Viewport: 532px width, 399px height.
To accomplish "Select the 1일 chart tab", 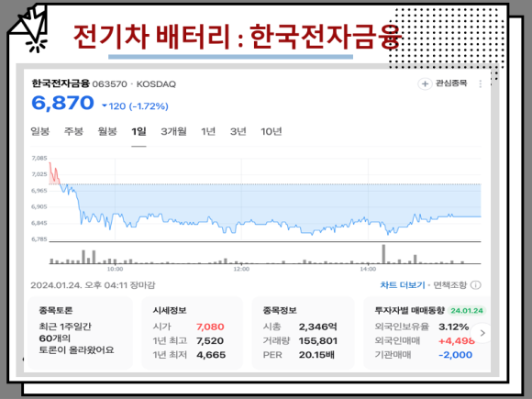I will (x=139, y=131).
